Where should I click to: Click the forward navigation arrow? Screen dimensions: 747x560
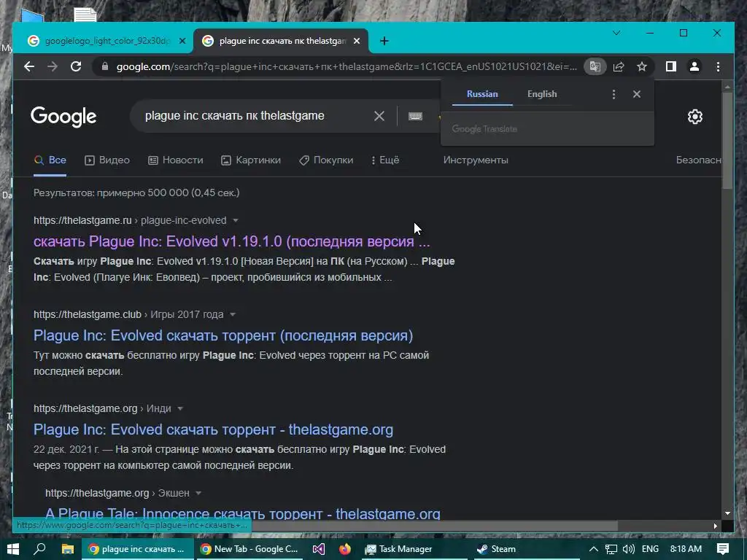tap(53, 66)
